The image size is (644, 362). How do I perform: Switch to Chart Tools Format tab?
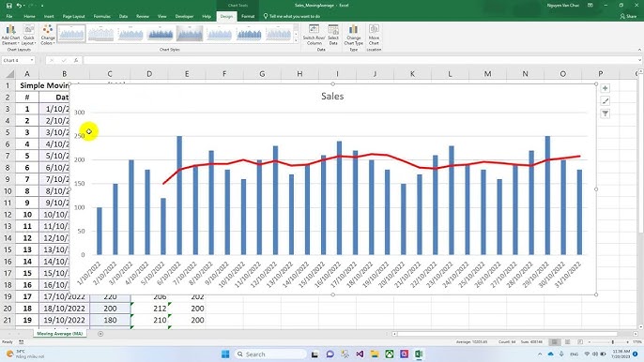[x=248, y=17]
